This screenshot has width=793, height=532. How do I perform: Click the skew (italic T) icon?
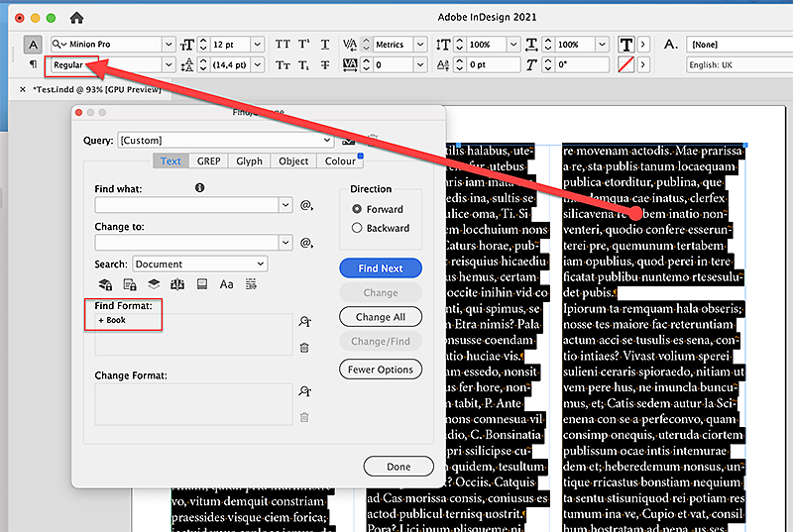pos(531,64)
